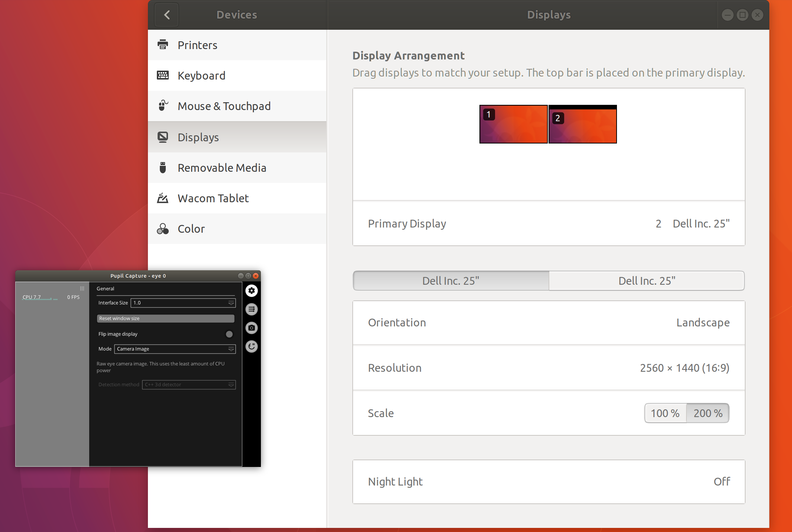Open Color settings in sidebar
Image resolution: width=792 pixels, height=532 pixels.
click(x=237, y=229)
